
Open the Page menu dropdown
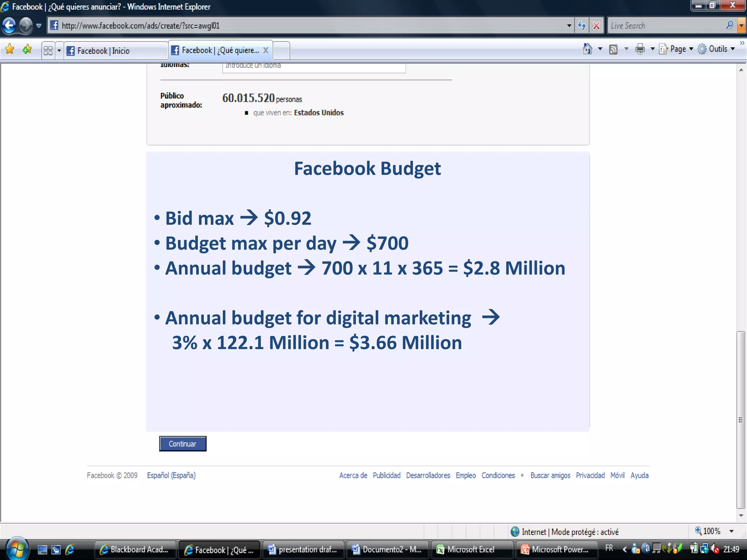[x=678, y=49]
